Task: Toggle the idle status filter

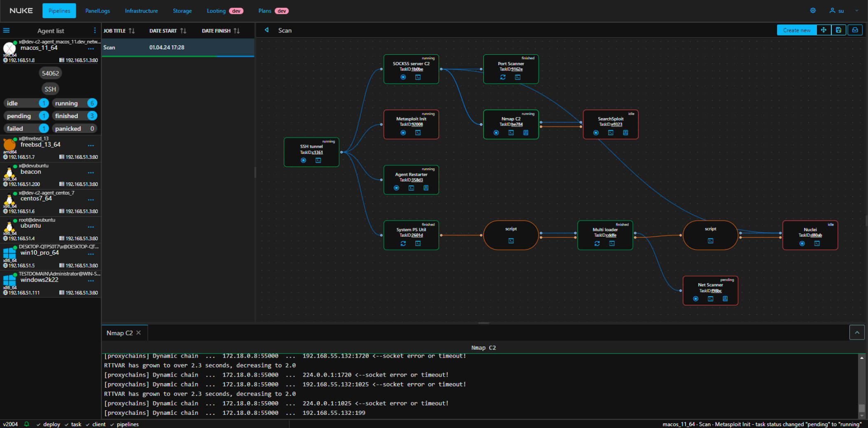Action: click(x=26, y=103)
